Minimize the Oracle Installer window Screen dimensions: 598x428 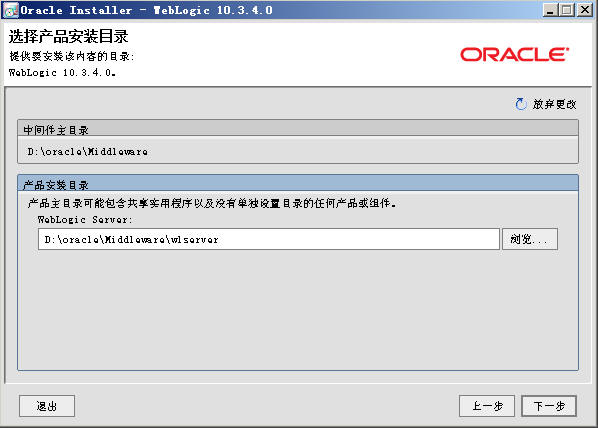[x=550, y=10]
